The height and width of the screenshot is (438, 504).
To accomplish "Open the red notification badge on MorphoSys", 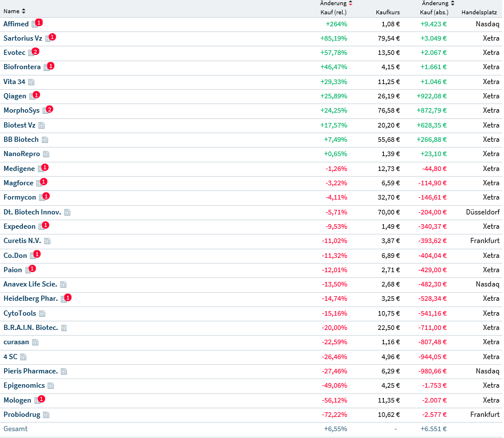I will [x=49, y=109].
